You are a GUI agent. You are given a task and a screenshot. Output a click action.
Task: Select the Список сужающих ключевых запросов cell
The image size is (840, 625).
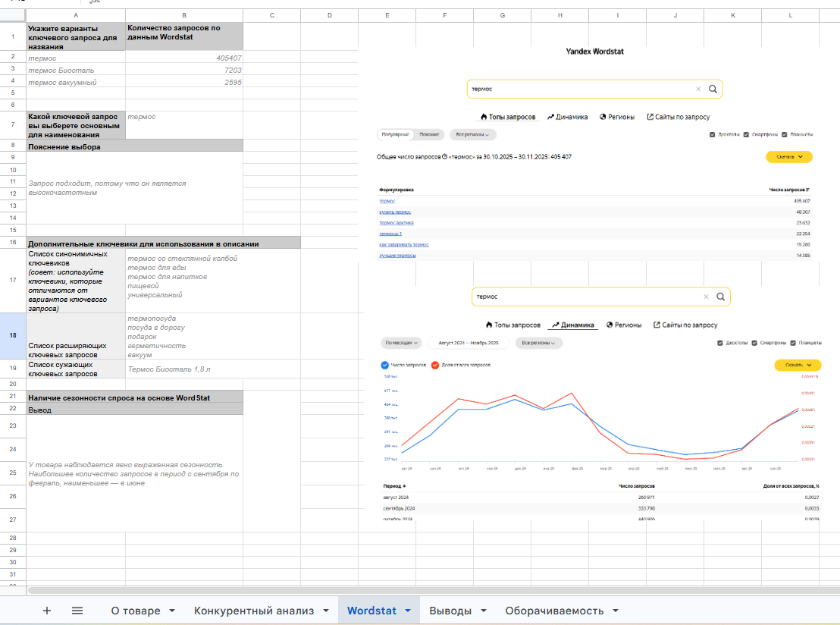pyautogui.click(x=76, y=369)
